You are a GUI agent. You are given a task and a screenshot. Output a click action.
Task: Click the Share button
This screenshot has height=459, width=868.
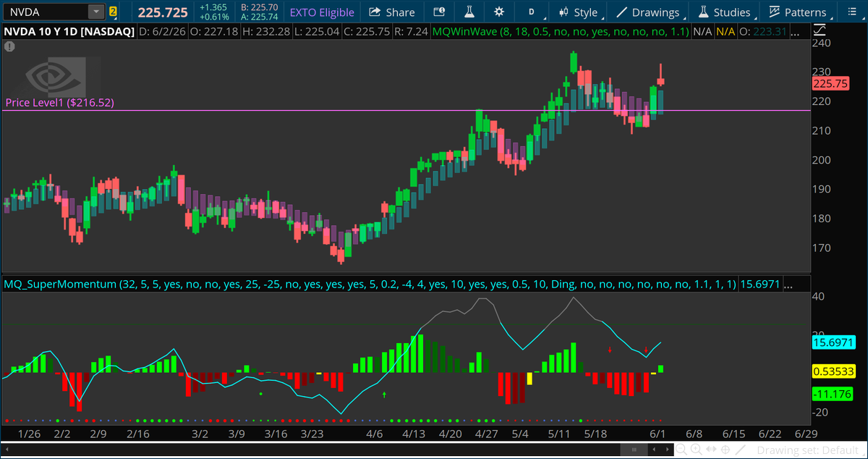(x=391, y=12)
